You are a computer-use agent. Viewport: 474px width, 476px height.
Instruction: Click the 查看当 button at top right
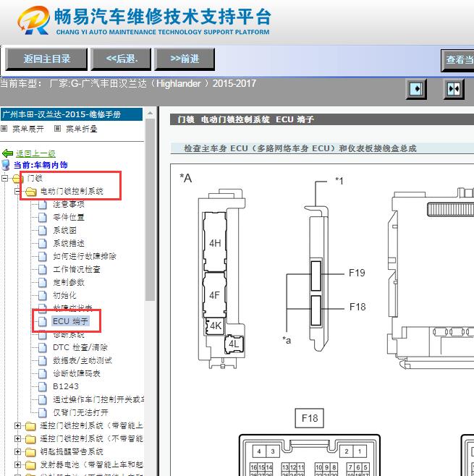click(457, 60)
